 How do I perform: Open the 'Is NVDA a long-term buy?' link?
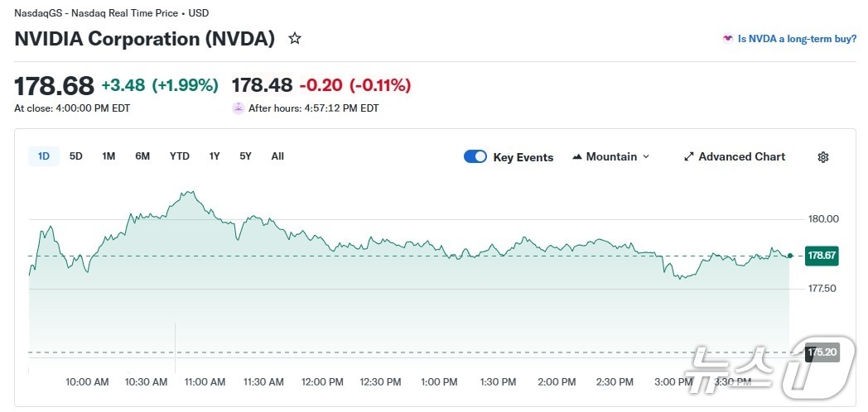click(x=797, y=39)
